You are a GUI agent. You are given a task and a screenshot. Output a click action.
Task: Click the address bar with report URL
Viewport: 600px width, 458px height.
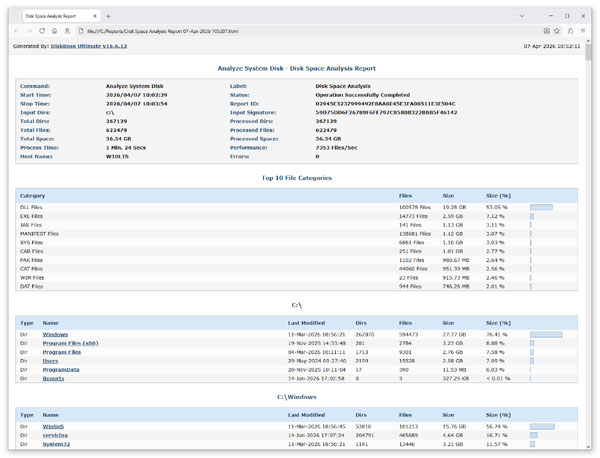[x=310, y=31]
